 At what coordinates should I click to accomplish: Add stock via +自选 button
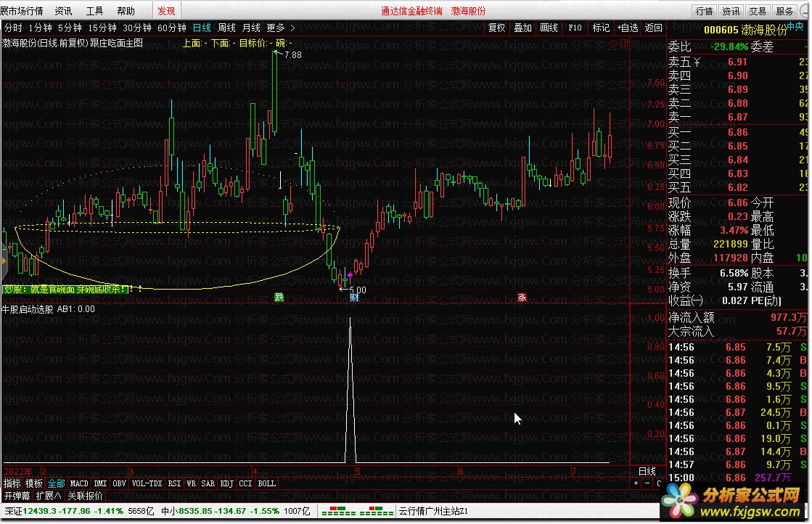(x=627, y=28)
